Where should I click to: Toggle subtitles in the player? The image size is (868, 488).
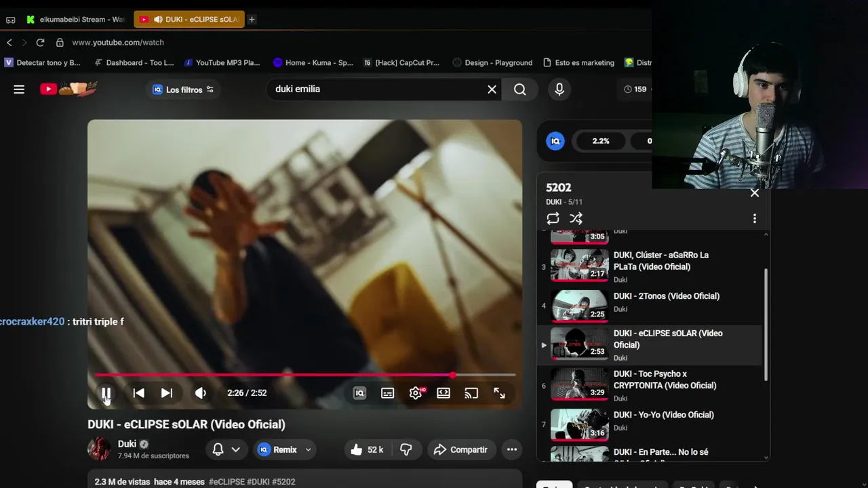pyautogui.click(x=388, y=393)
